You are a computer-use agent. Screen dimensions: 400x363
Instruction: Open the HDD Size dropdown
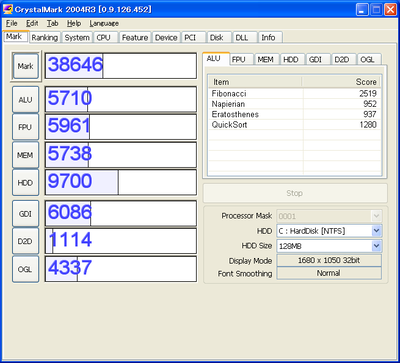pos(376,246)
